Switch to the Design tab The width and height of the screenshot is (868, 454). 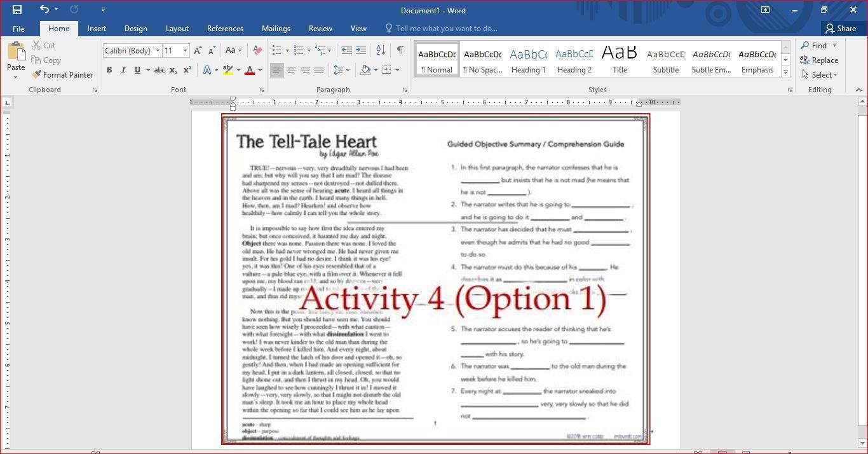click(x=135, y=29)
